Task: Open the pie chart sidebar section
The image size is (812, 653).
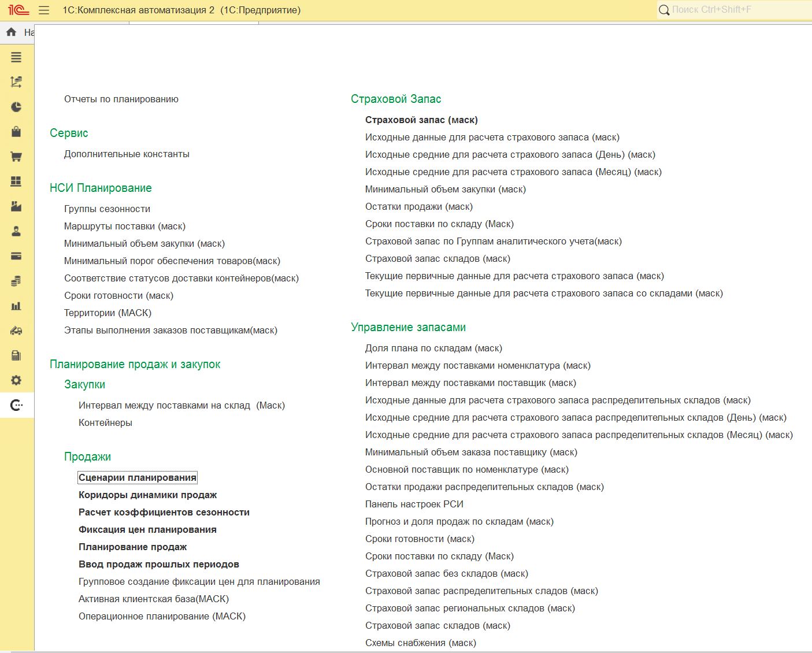Action: [x=16, y=107]
